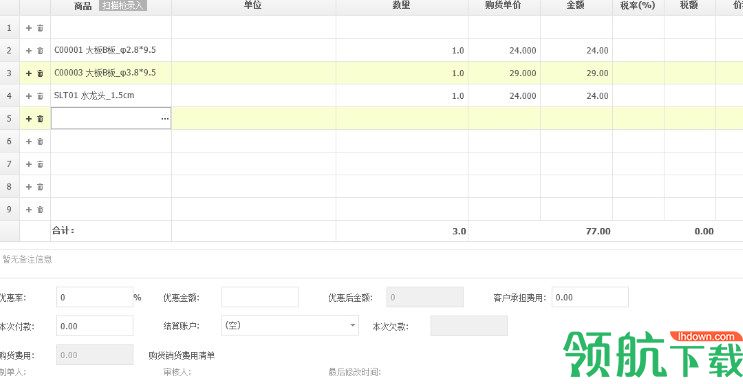This screenshot has height=384, width=743.
Task: Click the 优惠率 input field
Action: [95, 297]
